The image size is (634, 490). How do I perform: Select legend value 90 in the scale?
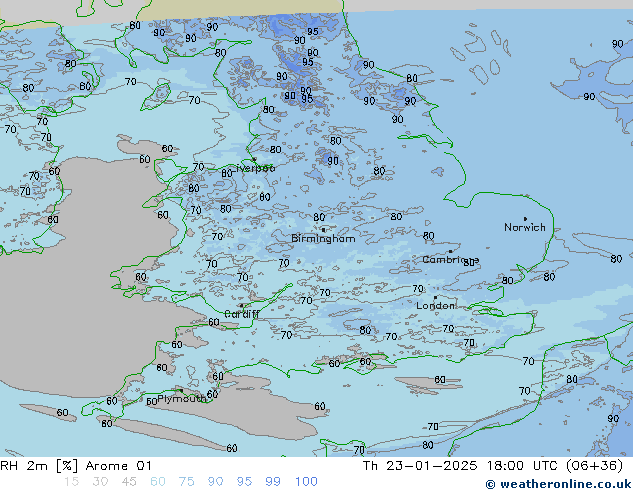215,482
